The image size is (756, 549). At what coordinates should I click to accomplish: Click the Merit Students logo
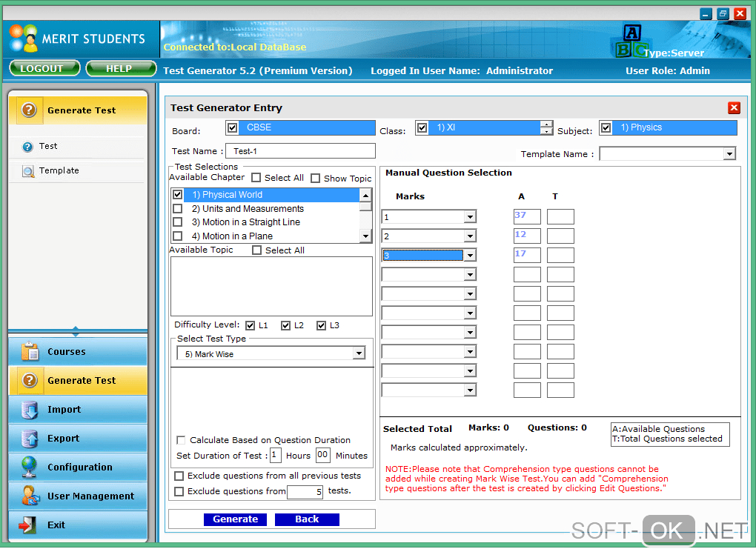click(23, 38)
